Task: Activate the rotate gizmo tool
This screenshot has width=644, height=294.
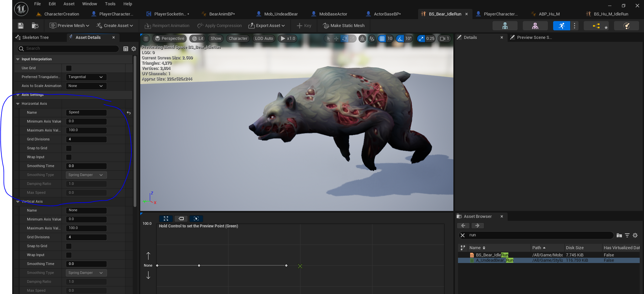Action: click(344, 39)
